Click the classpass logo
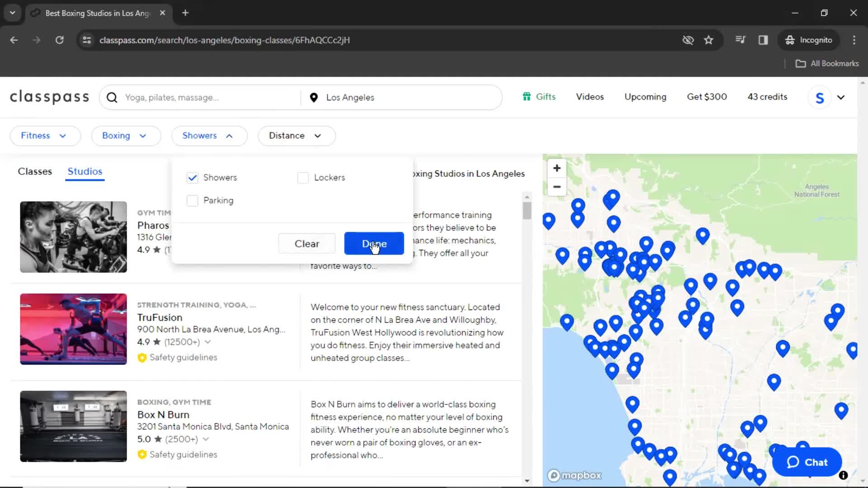This screenshot has height=488, width=868. click(x=50, y=97)
